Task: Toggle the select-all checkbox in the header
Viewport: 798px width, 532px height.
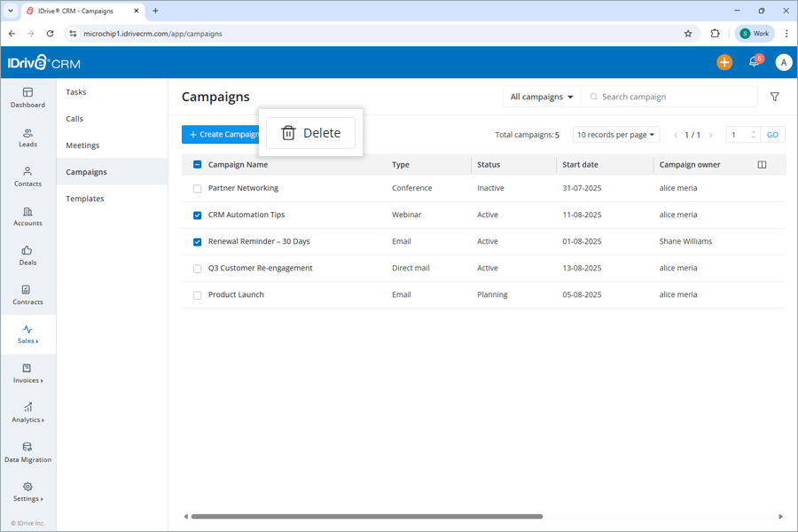Action: coord(196,164)
